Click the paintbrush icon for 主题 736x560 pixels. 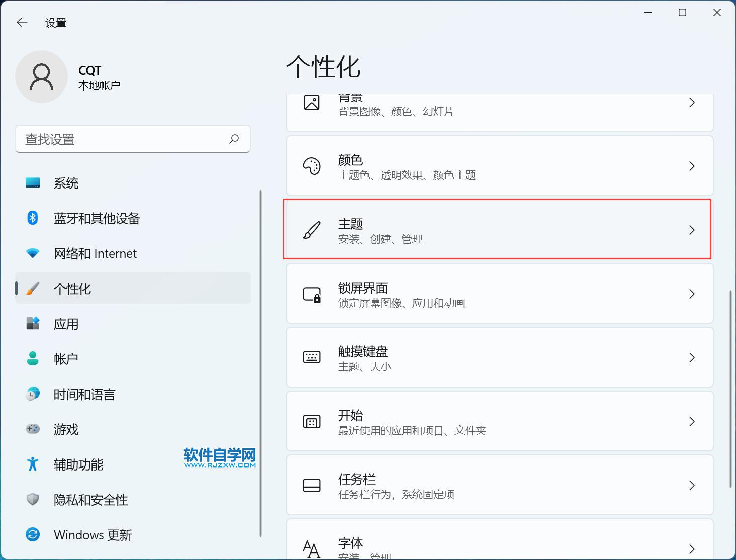[x=312, y=230]
